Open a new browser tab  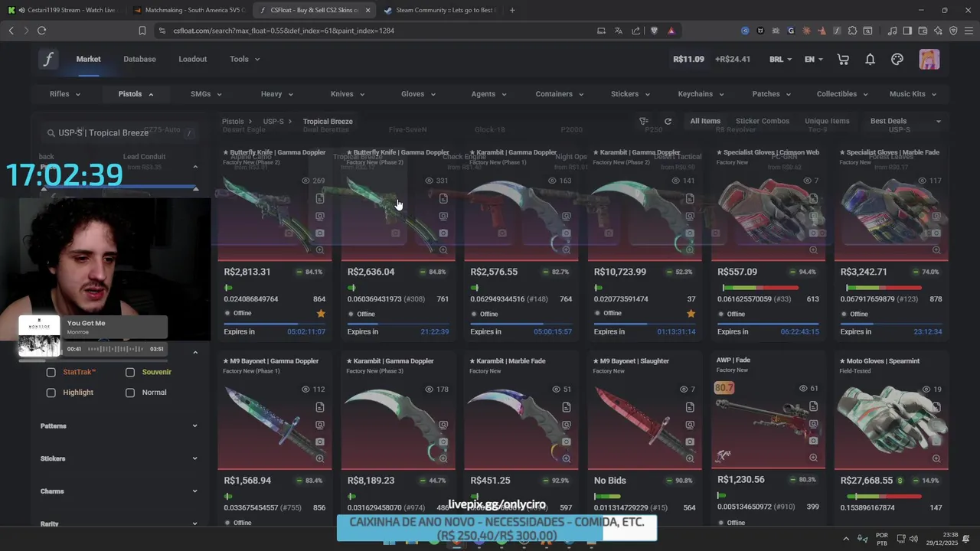coord(512,10)
